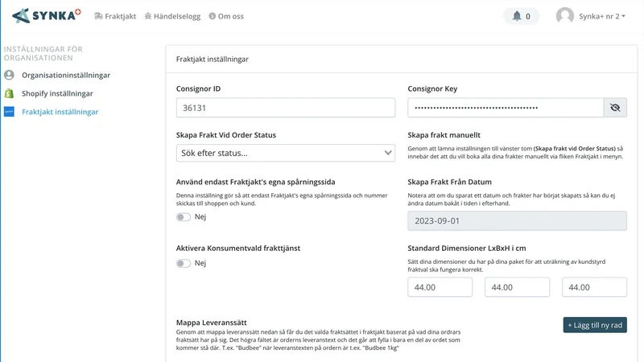Image resolution: width=644 pixels, height=362 pixels.
Task: Click the Organisationinställningar person icon
Action: coord(9,75)
